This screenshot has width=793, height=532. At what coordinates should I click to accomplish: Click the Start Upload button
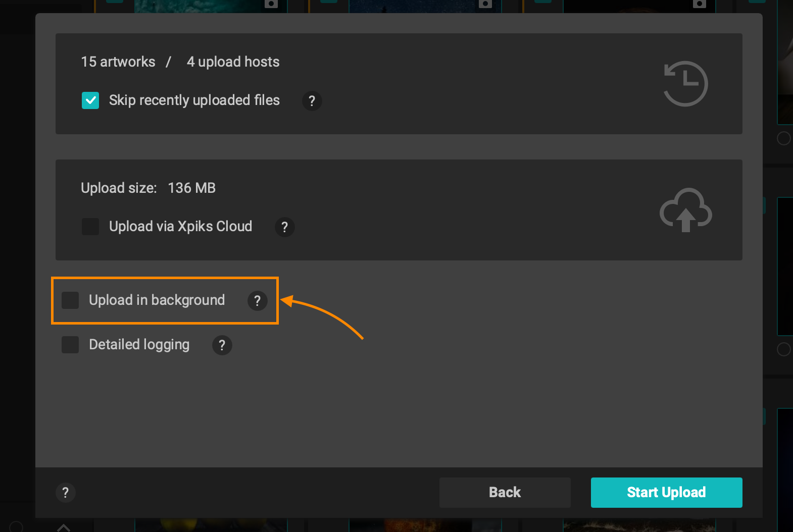tap(667, 493)
